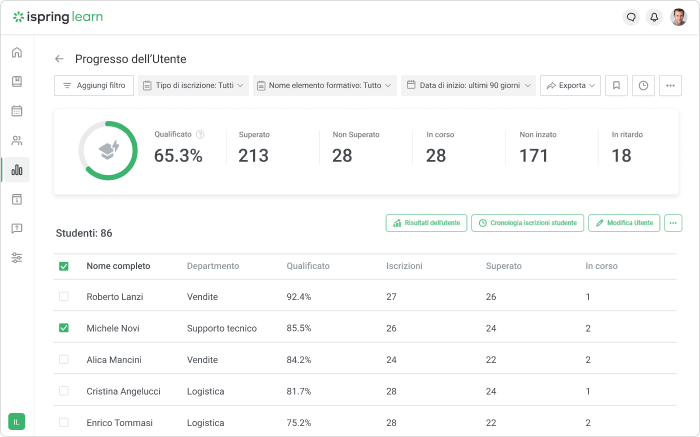The height and width of the screenshot is (437, 700).
Task: Uncheck the Michele Novi row checkbox
Action: (x=64, y=328)
